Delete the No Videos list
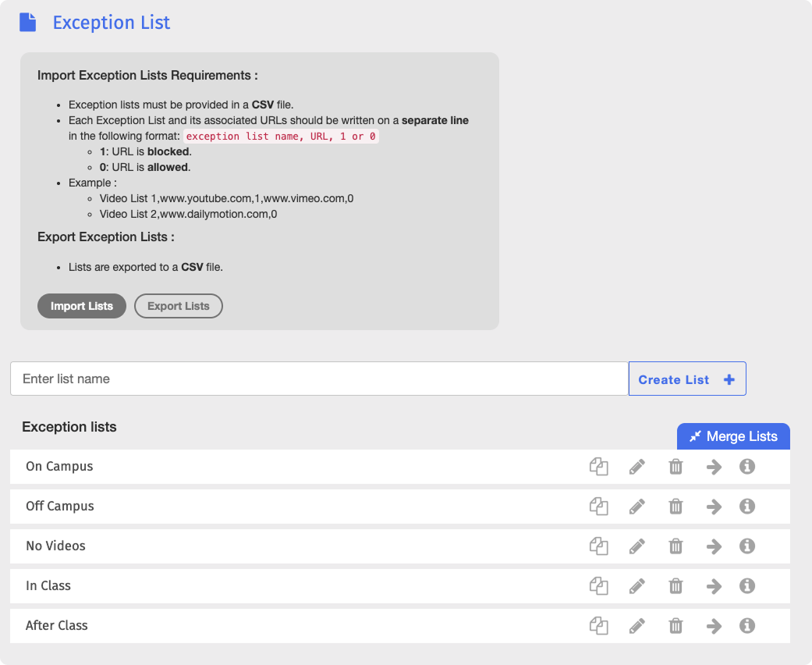 [675, 546]
